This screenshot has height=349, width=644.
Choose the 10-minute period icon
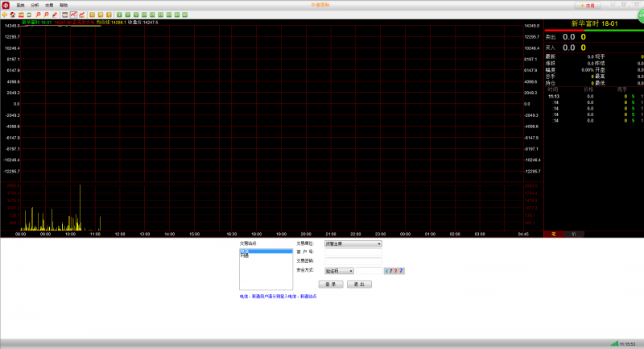[x=144, y=15]
